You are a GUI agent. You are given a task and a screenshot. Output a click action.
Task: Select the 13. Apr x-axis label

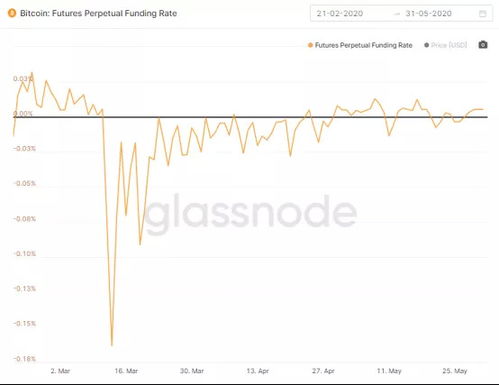coord(257,371)
